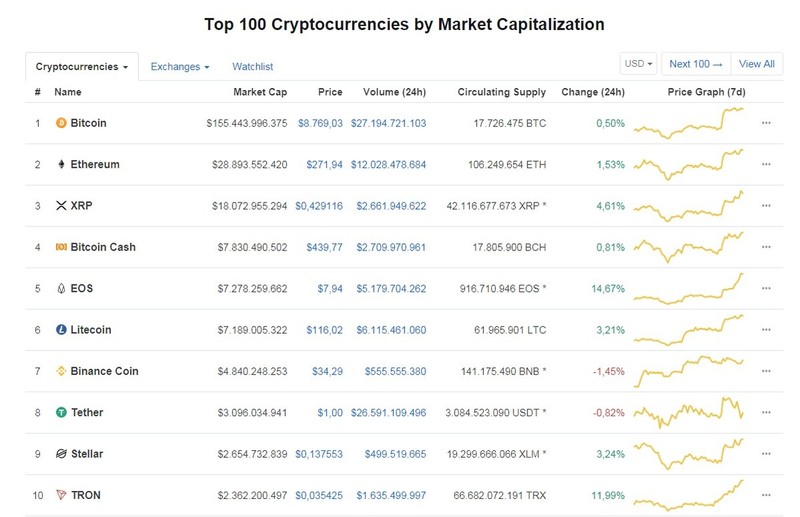Open the Bitcoin Cash name link

pos(103,247)
